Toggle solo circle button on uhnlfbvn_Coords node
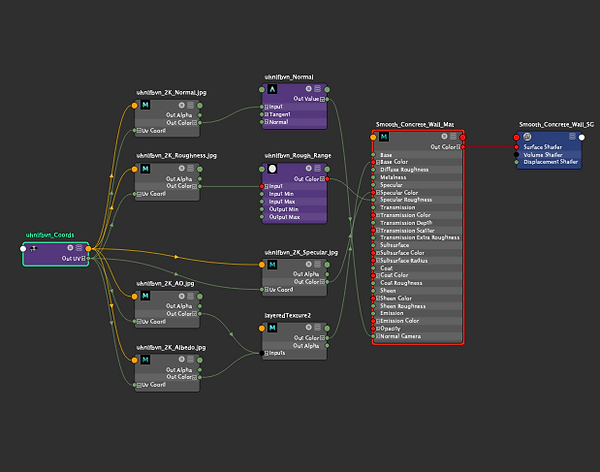This screenshot has height=472, width=600. (70, 248)
